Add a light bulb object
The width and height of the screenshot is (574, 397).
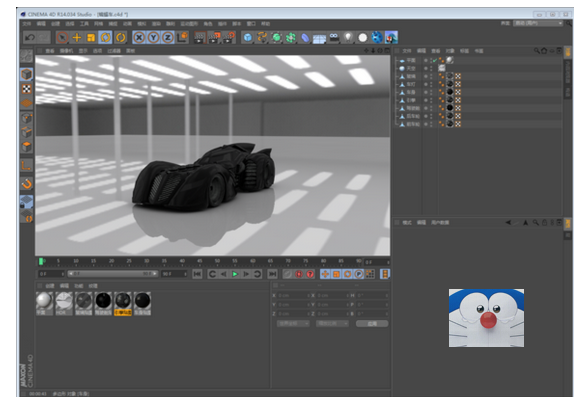click(x=348, y=37)
